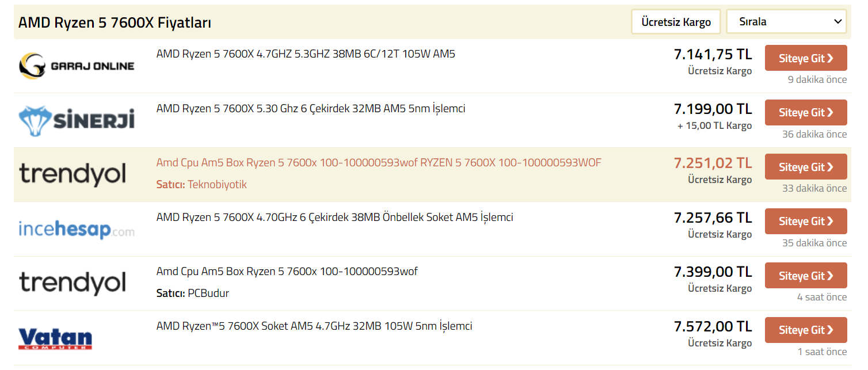Open the highlighted Trendyol 100-100000593WOF title

pyautogui.click(x=378, y=163)
